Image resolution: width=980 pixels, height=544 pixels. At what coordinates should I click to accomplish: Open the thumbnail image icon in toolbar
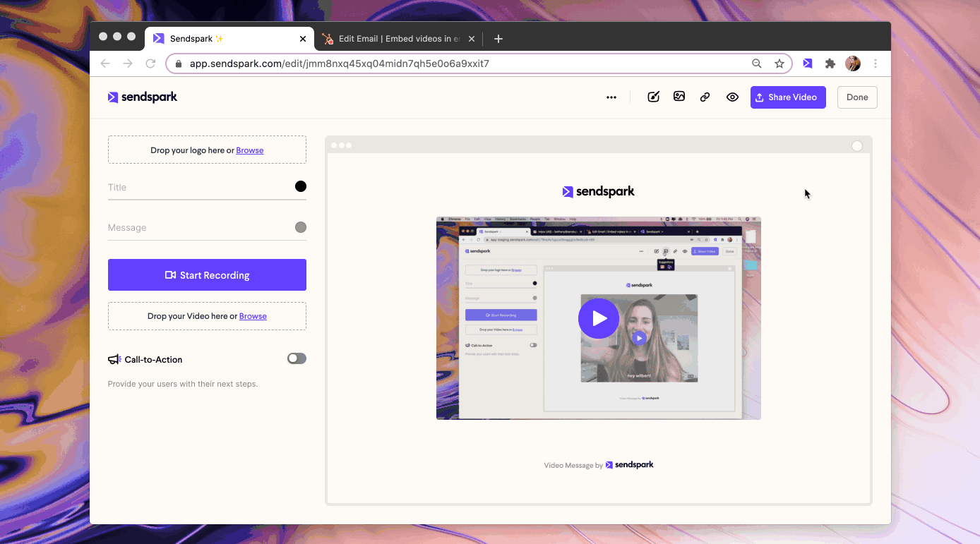point(679,97)
